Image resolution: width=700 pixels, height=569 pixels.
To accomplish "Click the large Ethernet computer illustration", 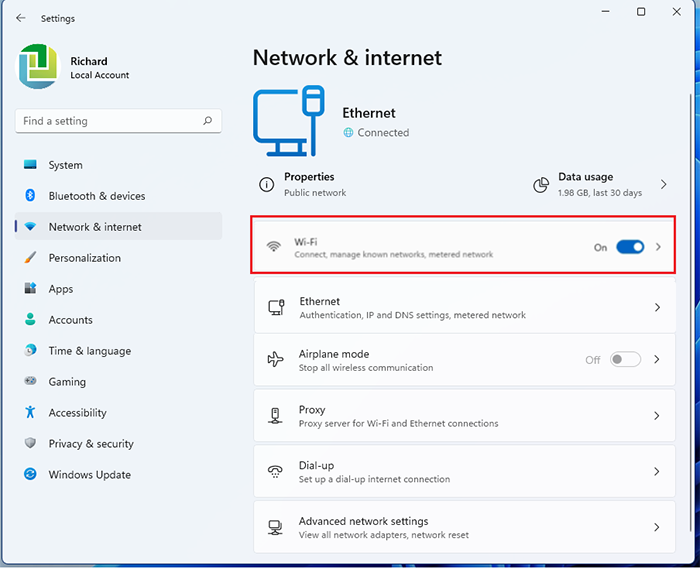I will (x=289, y=121).
